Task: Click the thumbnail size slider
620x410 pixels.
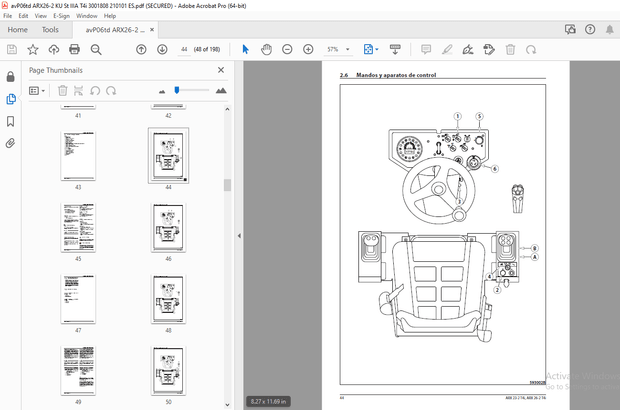Action: (x=177, y=91)
